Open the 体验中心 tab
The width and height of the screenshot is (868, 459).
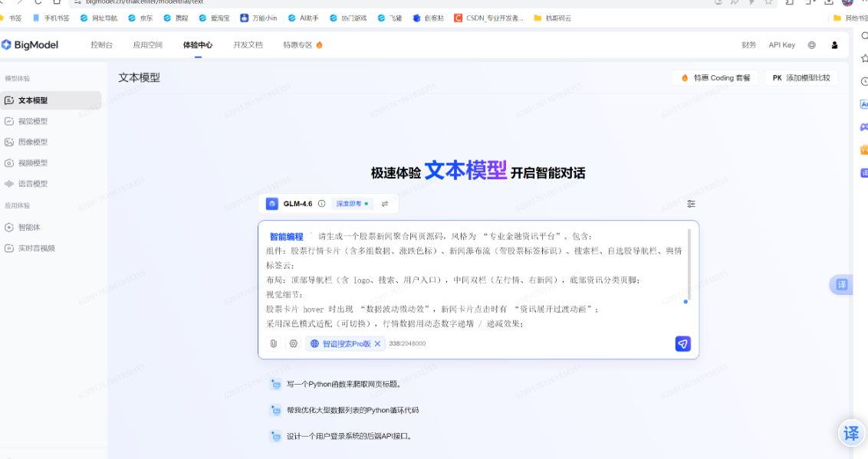coord(198,45)
